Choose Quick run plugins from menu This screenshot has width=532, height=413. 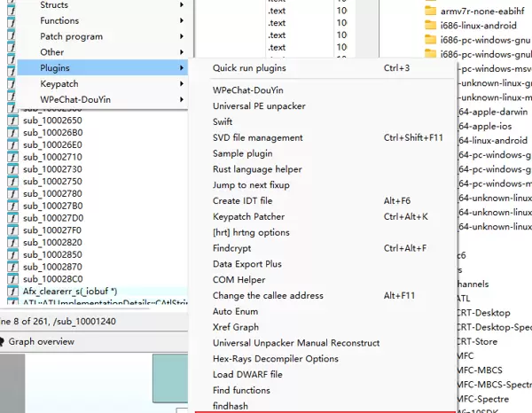pos(249,68)
